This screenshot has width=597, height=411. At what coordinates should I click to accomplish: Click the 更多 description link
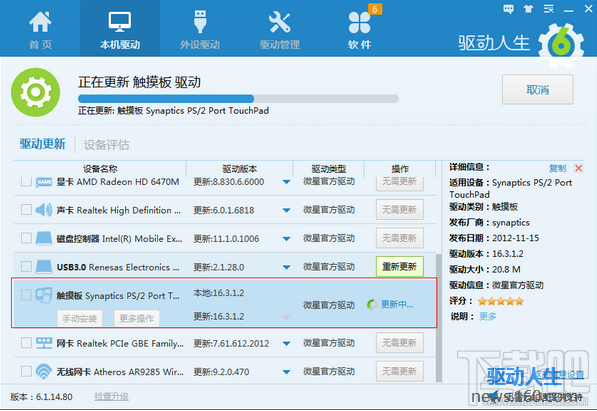pyautogui.click(x=488, y=316)
